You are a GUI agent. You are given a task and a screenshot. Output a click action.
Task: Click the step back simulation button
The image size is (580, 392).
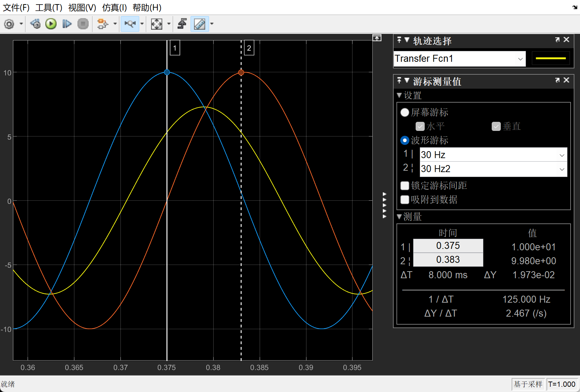(35, 24)
